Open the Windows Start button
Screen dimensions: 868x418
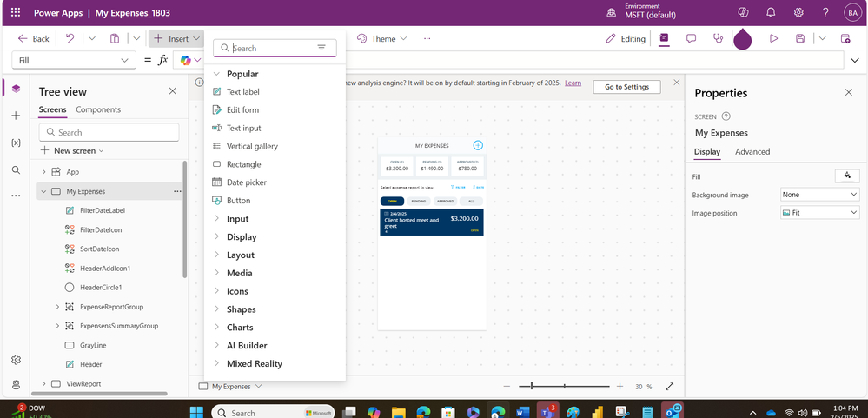(x=196, y=412)
